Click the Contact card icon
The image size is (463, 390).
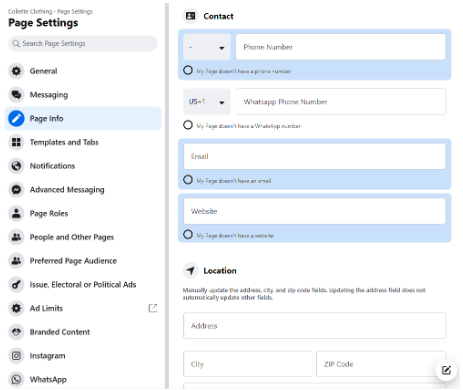point(191,16)
